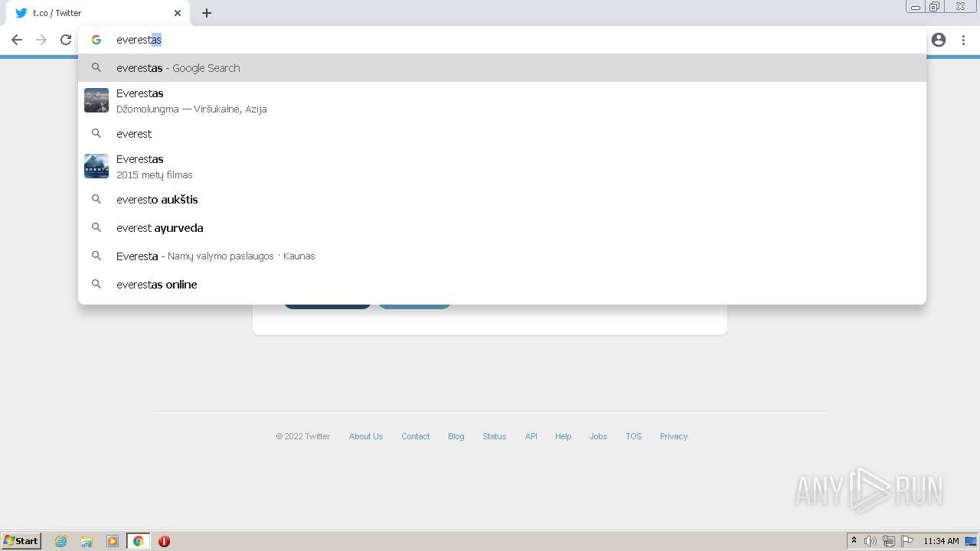This screenshot has height=551, width=980.
Task: Click the keyboard layout flag in the tray
Action: tap(908, 541)
